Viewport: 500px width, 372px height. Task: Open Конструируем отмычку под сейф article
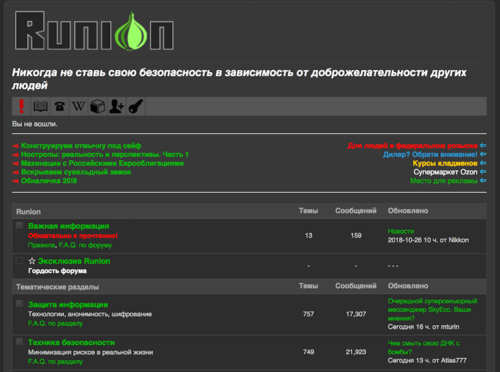click(x=81, y=146)
